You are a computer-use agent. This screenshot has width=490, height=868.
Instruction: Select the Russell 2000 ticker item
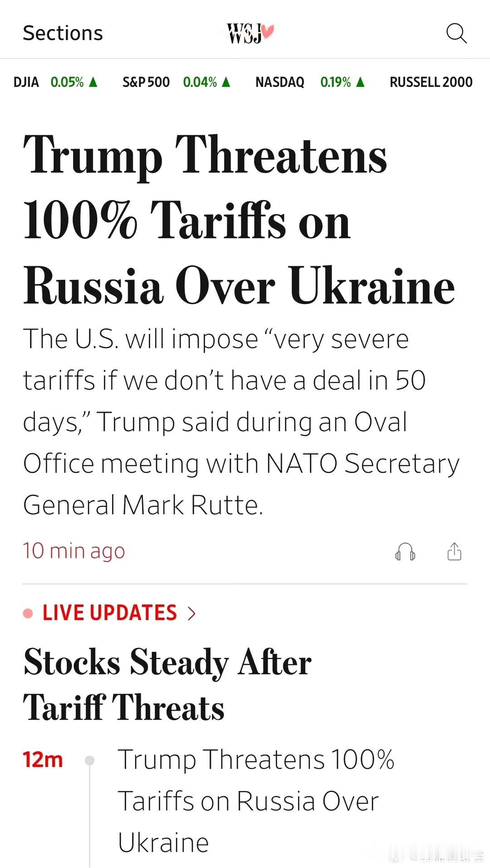click(x=431, y=82)
